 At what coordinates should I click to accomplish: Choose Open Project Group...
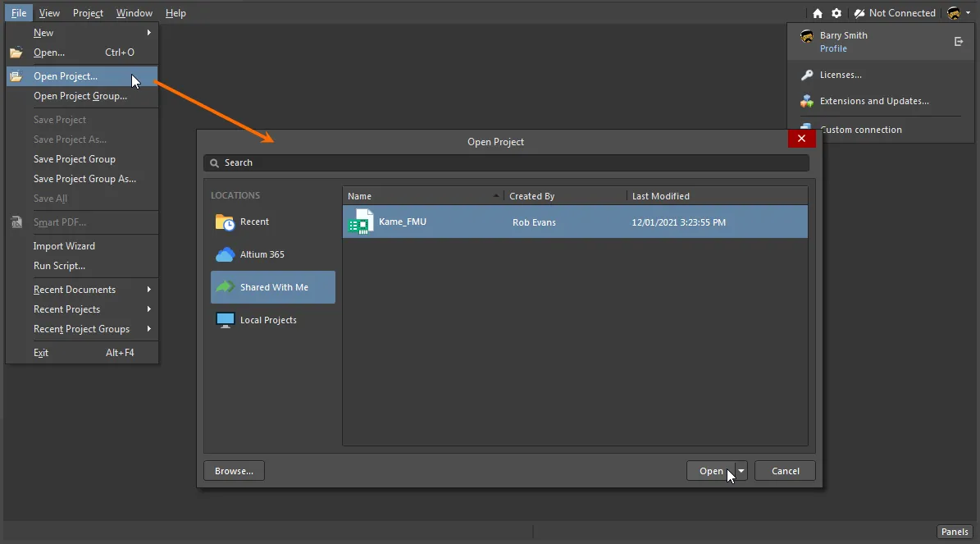pyautogui.click(x=82, y=96)
